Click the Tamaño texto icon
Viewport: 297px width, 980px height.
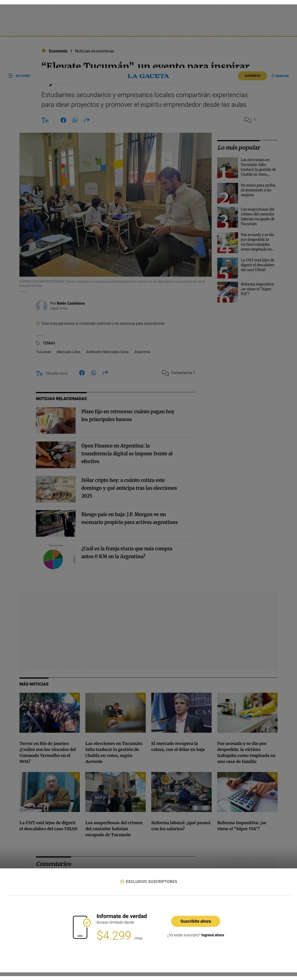pyautogui.click(x=39, y=373)
